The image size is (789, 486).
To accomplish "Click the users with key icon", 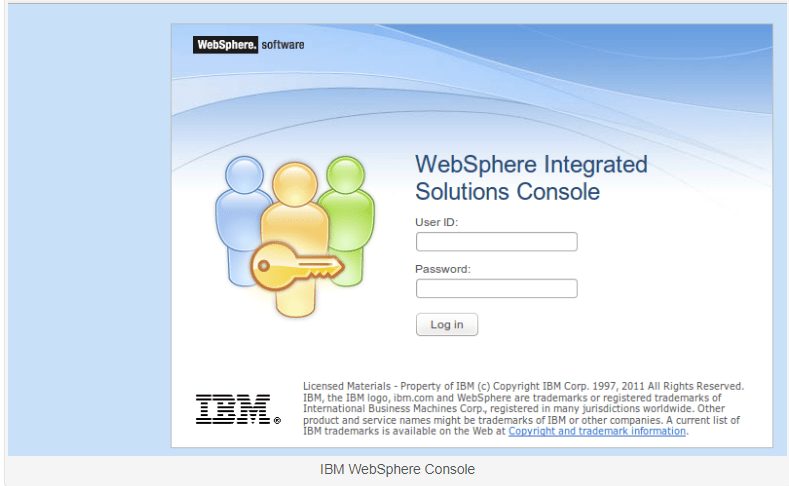I will pyautogui.click(x=295, y=236).
